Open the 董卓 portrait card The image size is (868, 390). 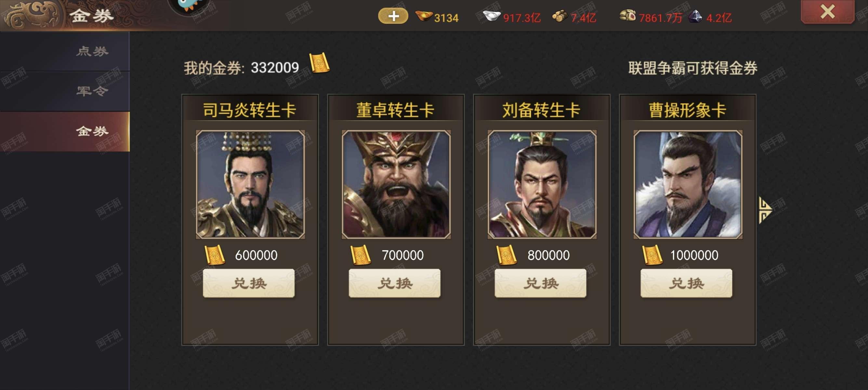tap(396, 185)
